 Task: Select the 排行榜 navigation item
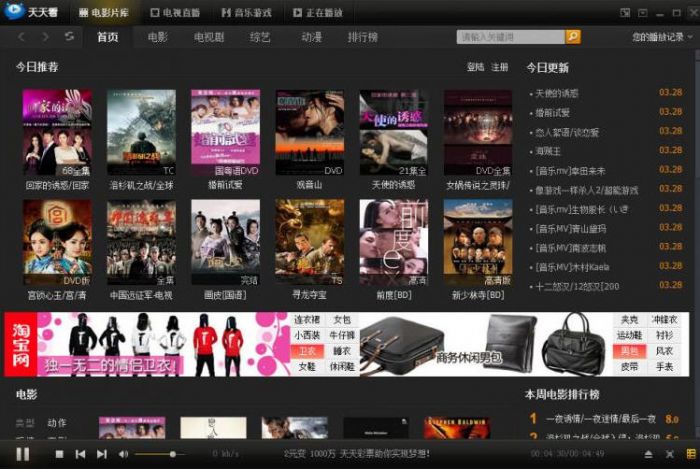(362, 37)
